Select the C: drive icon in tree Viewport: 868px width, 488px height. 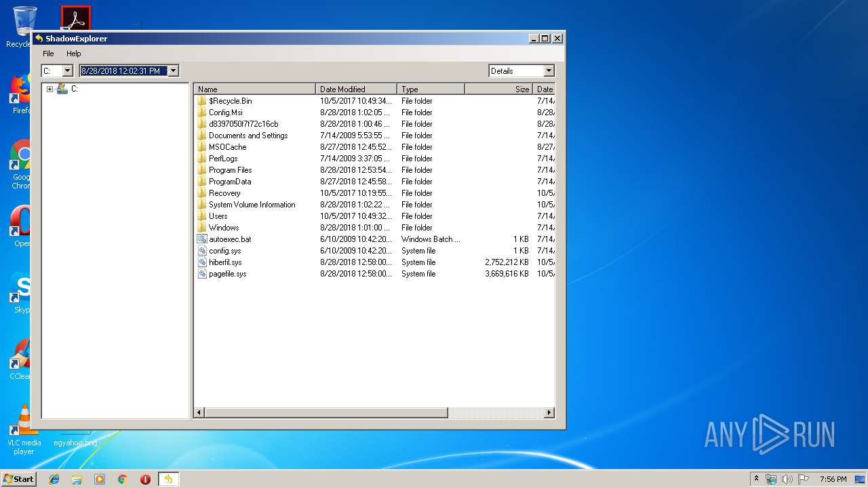point(62,89)
